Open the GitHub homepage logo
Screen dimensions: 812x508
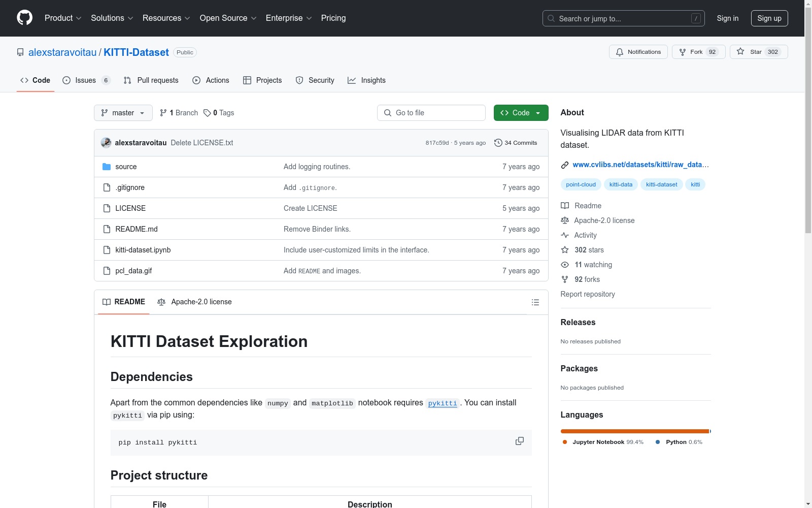tap(24, 18)
